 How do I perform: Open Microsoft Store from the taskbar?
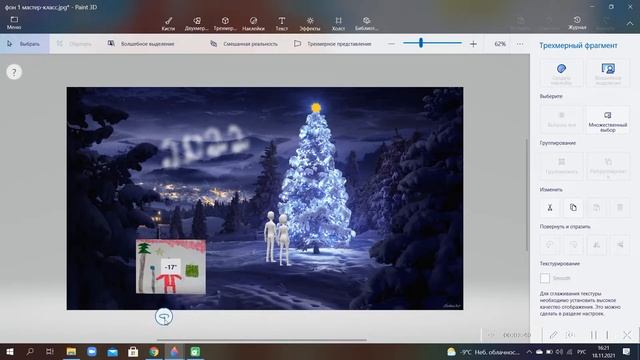(133, 351)
